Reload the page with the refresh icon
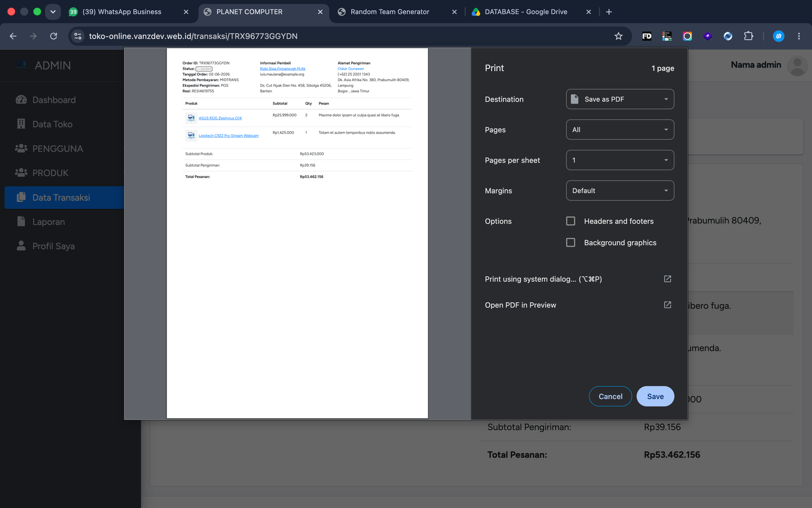 [x=53, y=36]
